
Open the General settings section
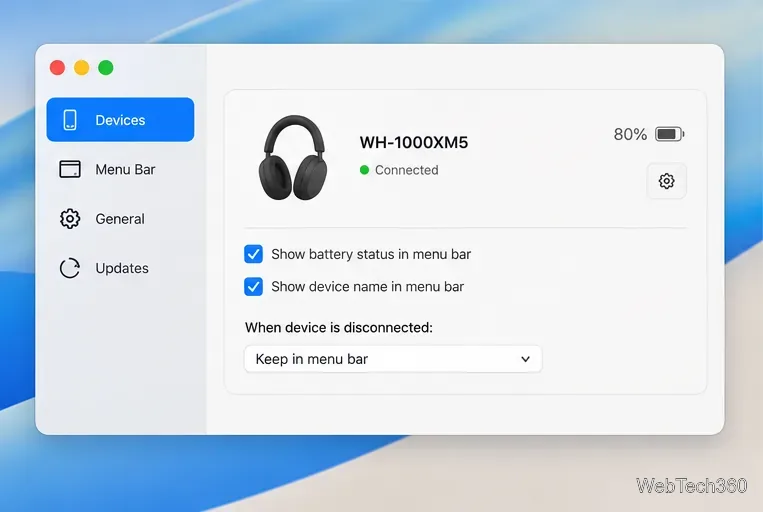pos(120,219)
